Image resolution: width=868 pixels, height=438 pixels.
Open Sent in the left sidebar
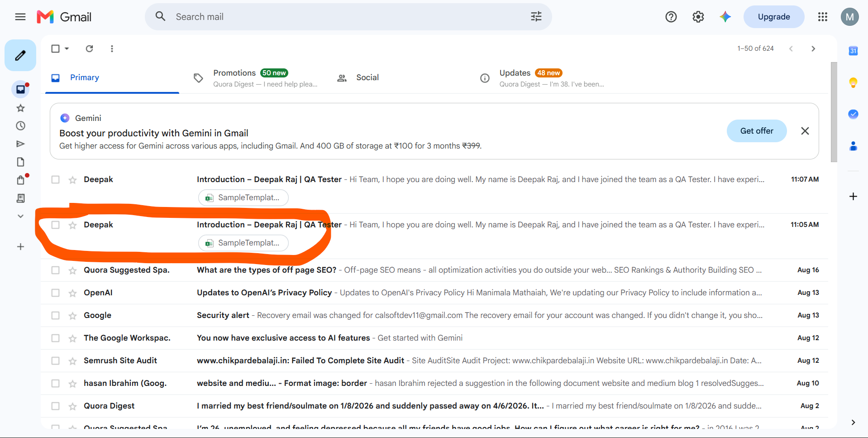pyautogui.click(x=20, y=144)
